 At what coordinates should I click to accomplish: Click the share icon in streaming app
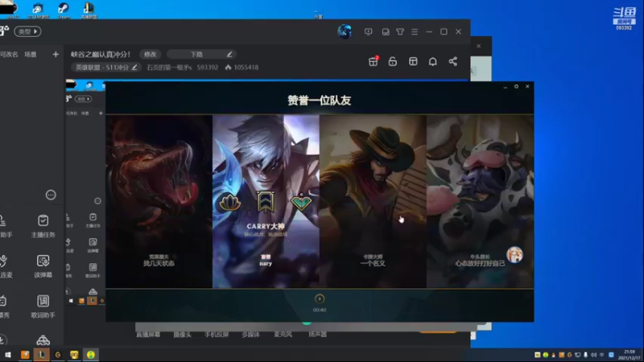(453, 62)
